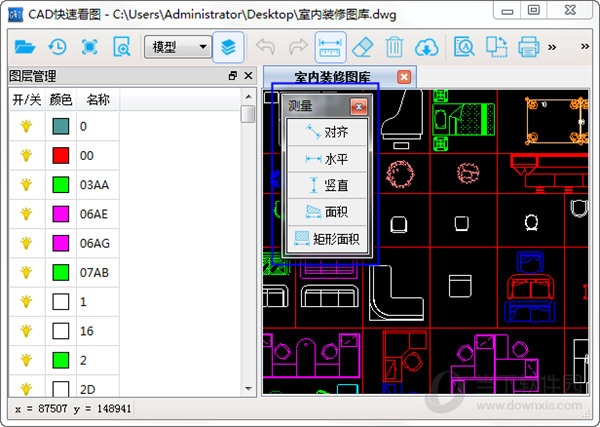600x427 pixels.
Task: Toggle visibility bulb of layer 16
Action: click(26, 331)
